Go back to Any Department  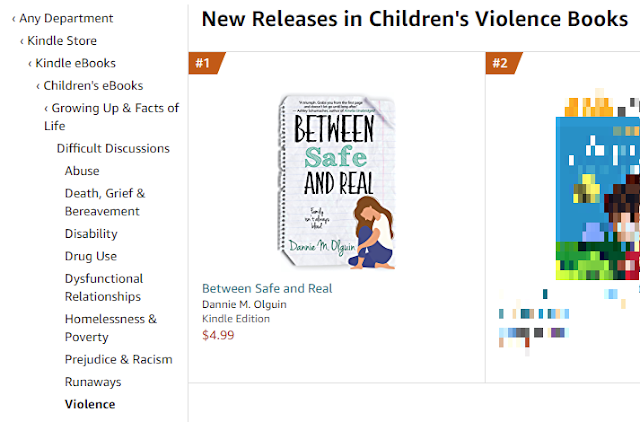(x=66, y=18)
